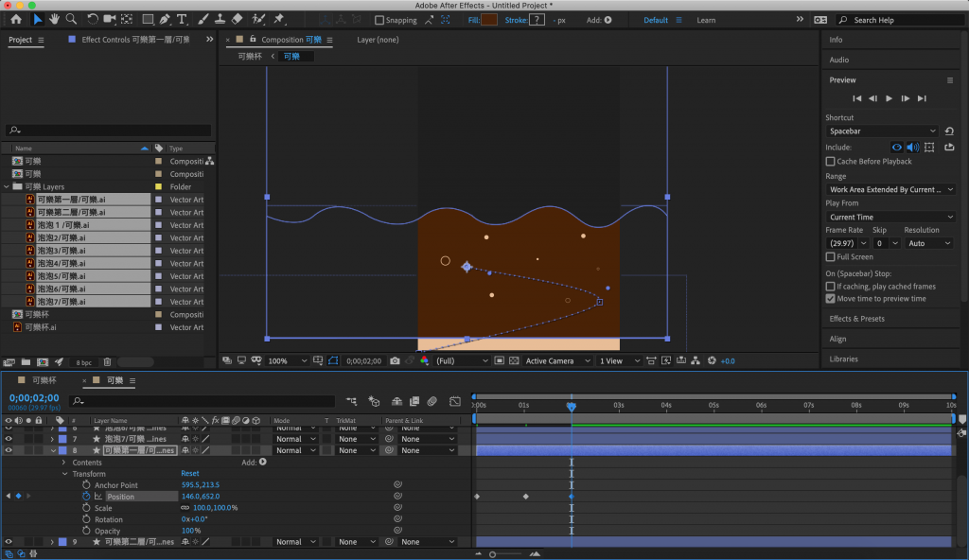
Task: Hide layer 9 with eye toggle
Action: (9, 542)
